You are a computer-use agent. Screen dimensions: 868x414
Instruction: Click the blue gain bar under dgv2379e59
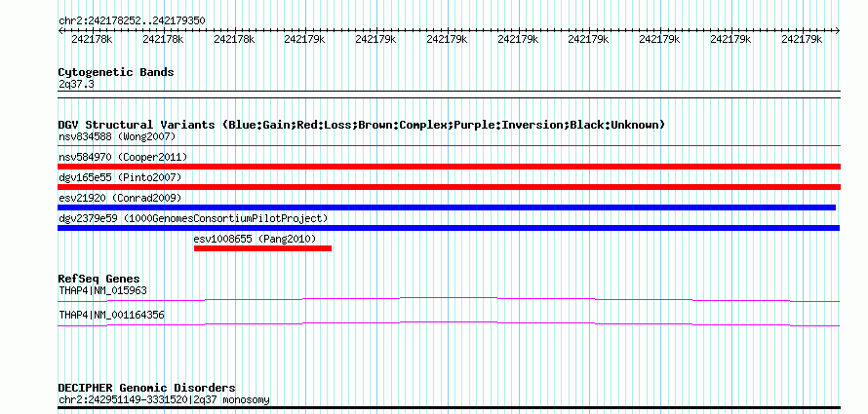pyautogui.click(x=449, y=228)
